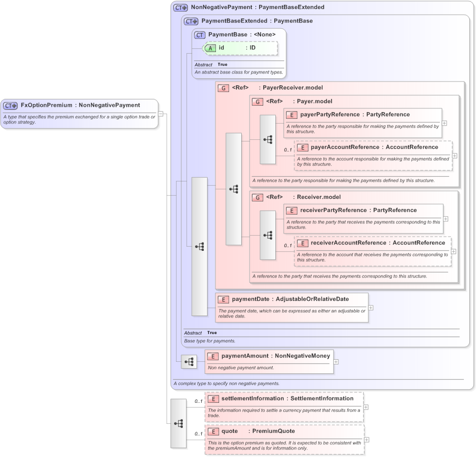Click the E icon of receiverPartyReference
The height and width of the screenshot is (457, 476).
pyautogui.click(x=292, y=210)
